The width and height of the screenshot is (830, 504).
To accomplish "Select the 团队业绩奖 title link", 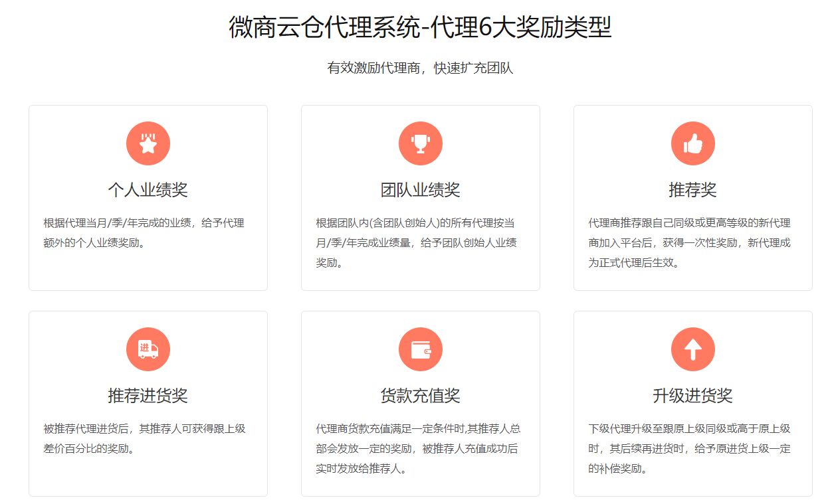I will click(420, 189).
